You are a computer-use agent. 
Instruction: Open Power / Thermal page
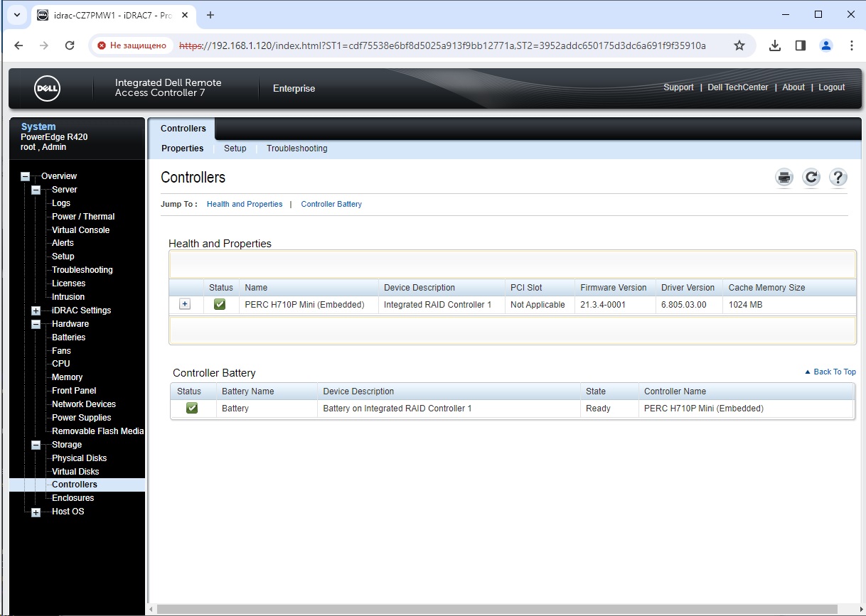[83, 217]
